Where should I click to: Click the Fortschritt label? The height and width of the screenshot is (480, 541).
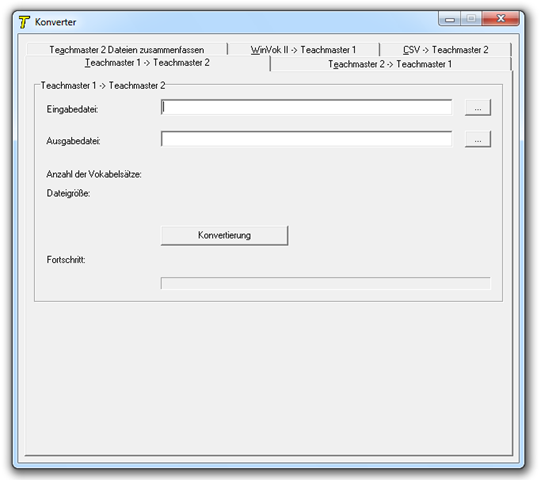[x=66, y=259]
